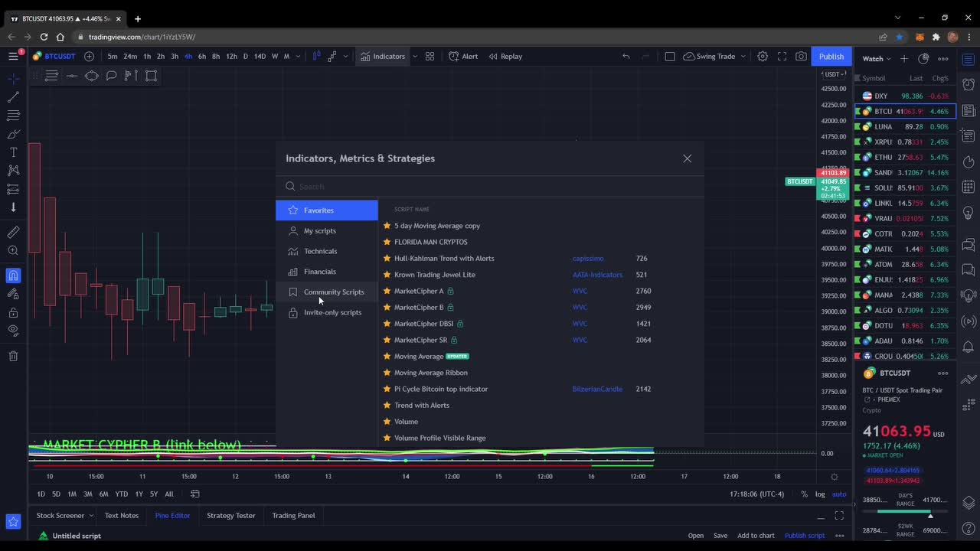This screenshot has width=980, height=551.
Task: Open notifications bell in right sidebar
Action: point(969,347)
